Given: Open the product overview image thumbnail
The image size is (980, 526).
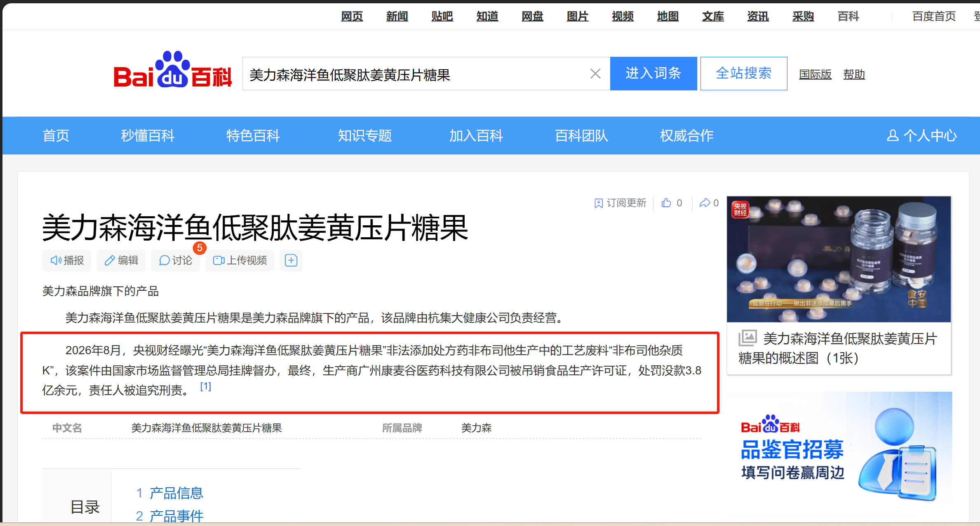Looking at the screenshot, I should point(839,259).
